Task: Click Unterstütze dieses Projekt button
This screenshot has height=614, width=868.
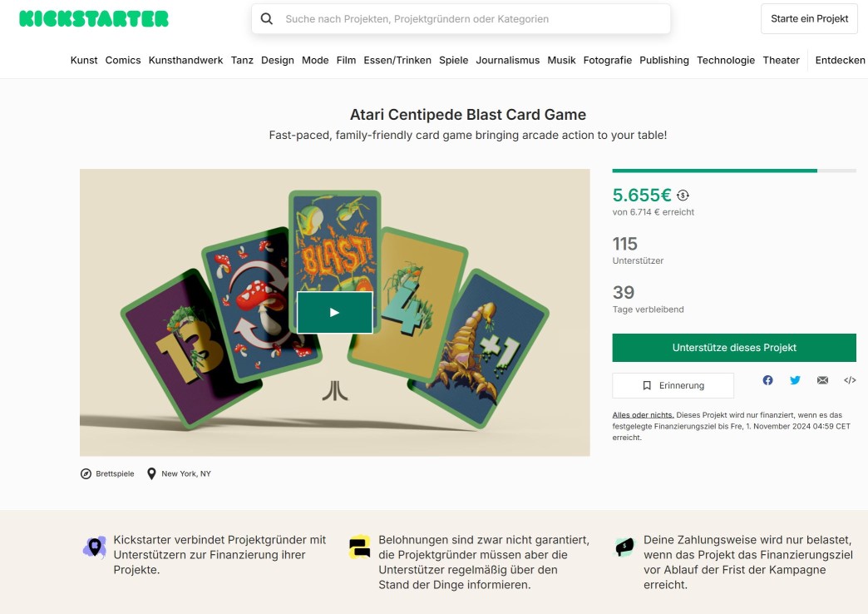Action: (734, 348)
